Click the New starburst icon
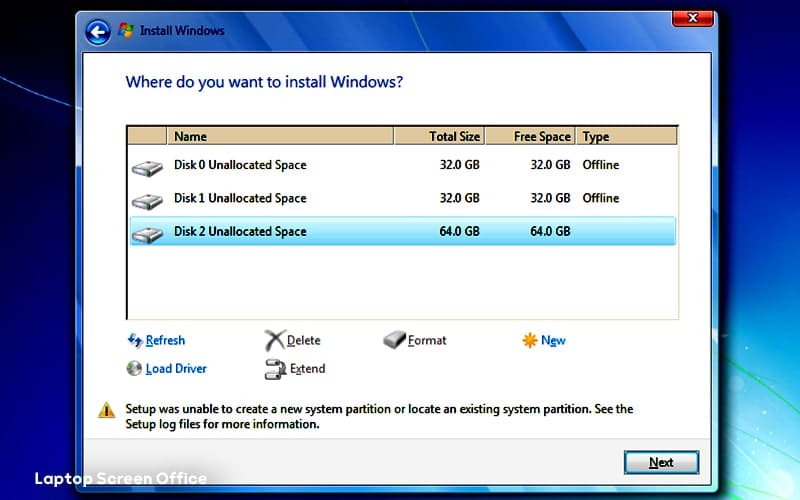Screen dimensions: 800x500 [x=530, y=340]
